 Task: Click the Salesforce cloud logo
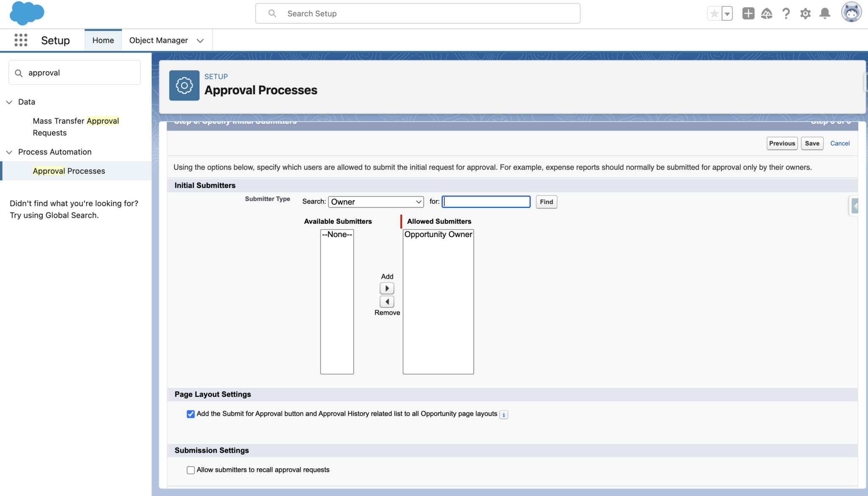pos(26,13)
